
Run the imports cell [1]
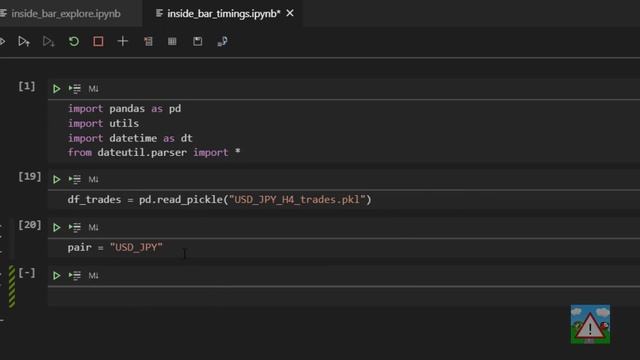[56, 89]
